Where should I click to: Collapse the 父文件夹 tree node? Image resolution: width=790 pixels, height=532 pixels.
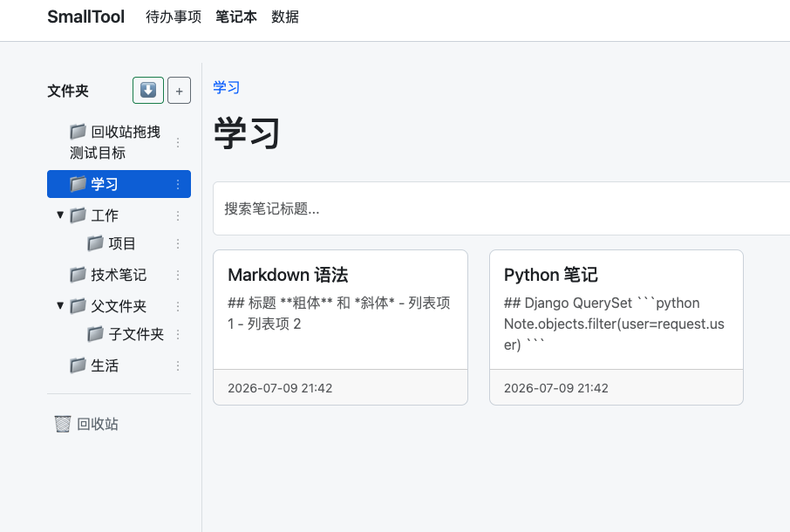[60, 306]
